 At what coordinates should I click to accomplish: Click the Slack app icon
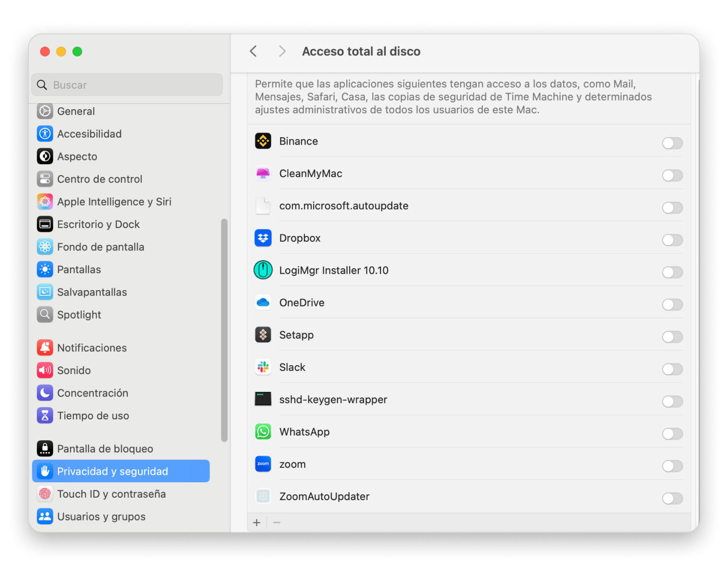click(x=263, y=368)
